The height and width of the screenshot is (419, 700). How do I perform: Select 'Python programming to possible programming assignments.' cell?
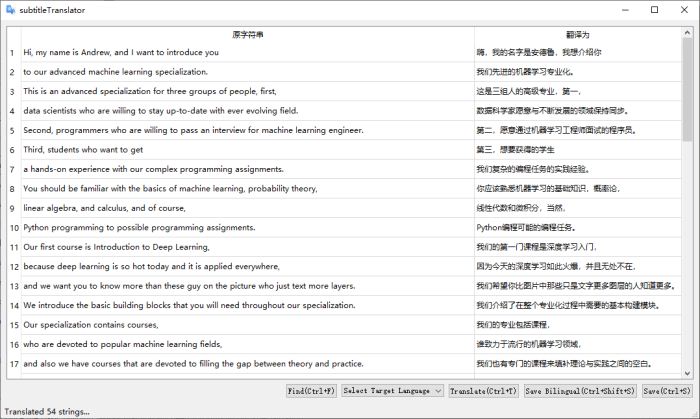coord(248,228)
